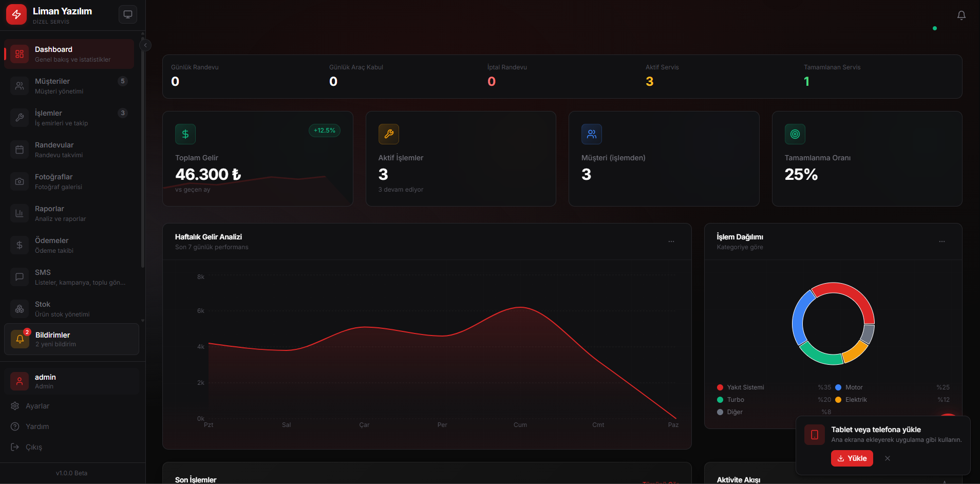Open Bildirimler panel with 2 new notifications
The height and width of the screenshot is (484, 980).
pos(71,339)
